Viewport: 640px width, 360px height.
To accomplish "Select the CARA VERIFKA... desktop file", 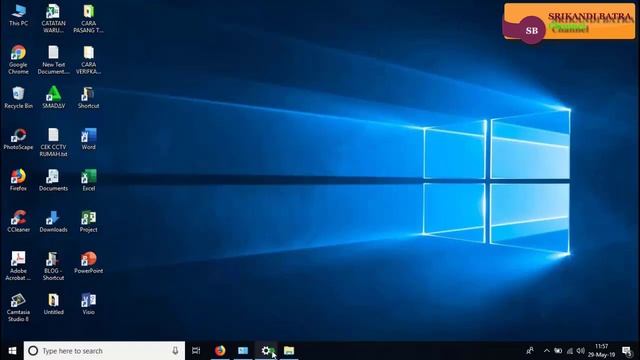I will pyautogui.click(x=89, y=60).
